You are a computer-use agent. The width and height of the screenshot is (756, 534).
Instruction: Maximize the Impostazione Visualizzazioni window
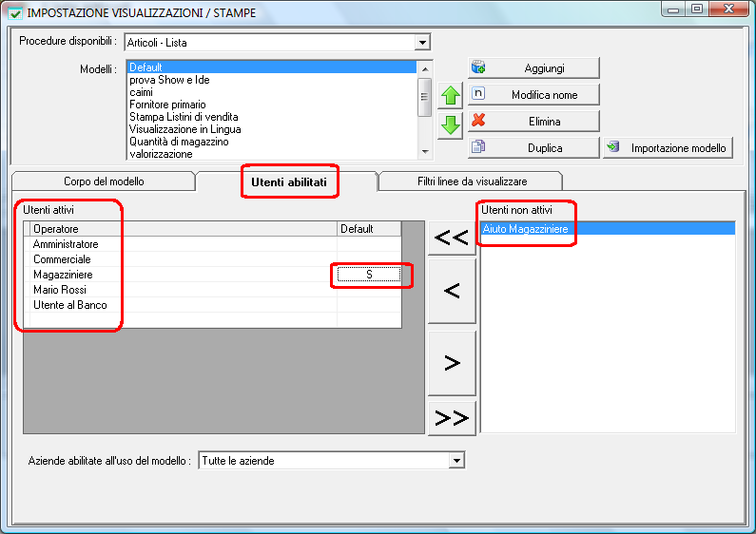pos(697,10)
